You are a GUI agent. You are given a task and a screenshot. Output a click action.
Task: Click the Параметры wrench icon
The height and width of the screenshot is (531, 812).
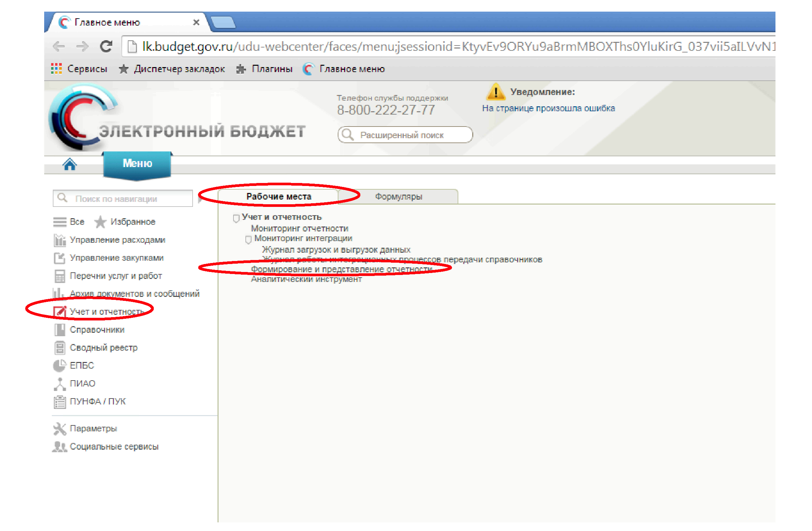(x=60, y=429)
